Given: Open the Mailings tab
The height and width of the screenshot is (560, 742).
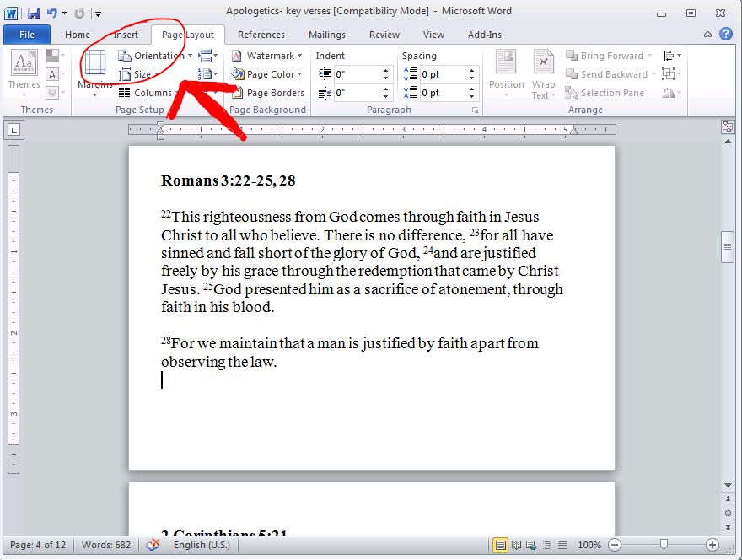Looking at the screenshot, I should (x=327, y=35).
